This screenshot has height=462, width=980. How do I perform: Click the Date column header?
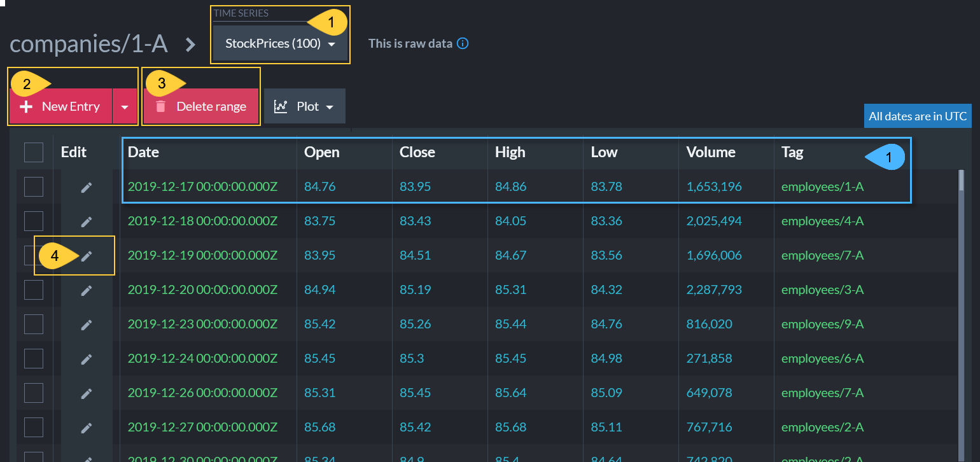(144, 152)
